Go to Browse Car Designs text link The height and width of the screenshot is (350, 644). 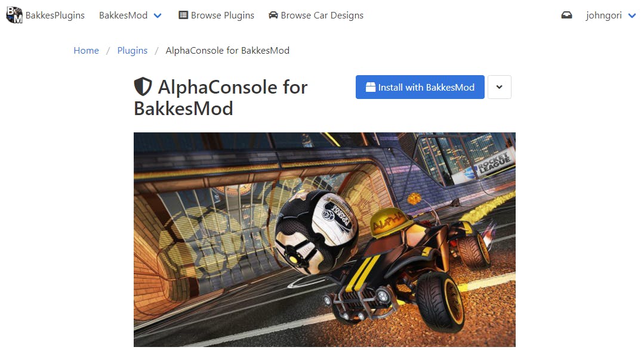click(x=322, y=15)
